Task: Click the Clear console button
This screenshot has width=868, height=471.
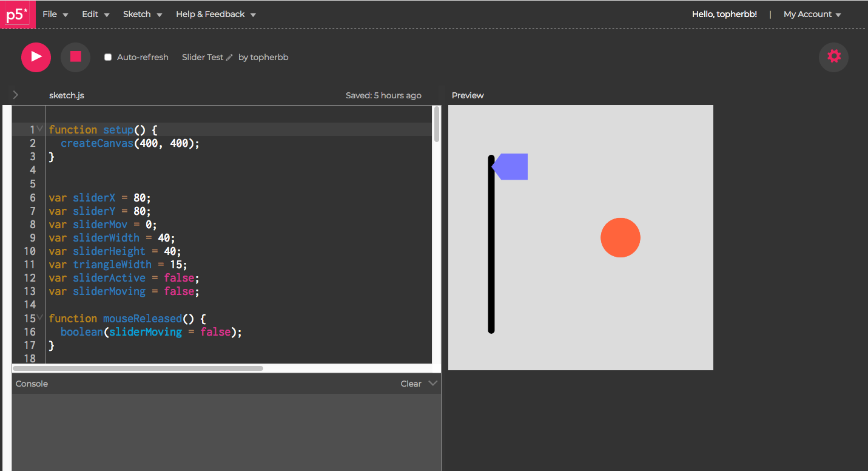Action: [x=411, y=384]
